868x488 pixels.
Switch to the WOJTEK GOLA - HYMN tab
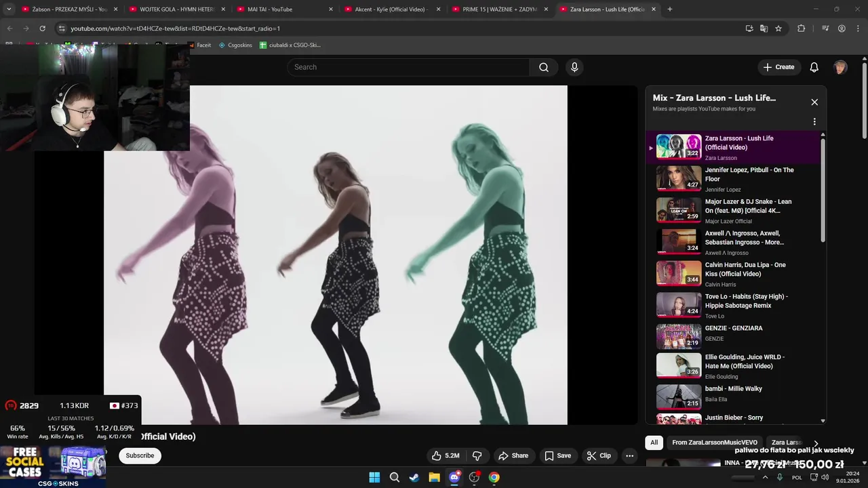pos(178,9)
